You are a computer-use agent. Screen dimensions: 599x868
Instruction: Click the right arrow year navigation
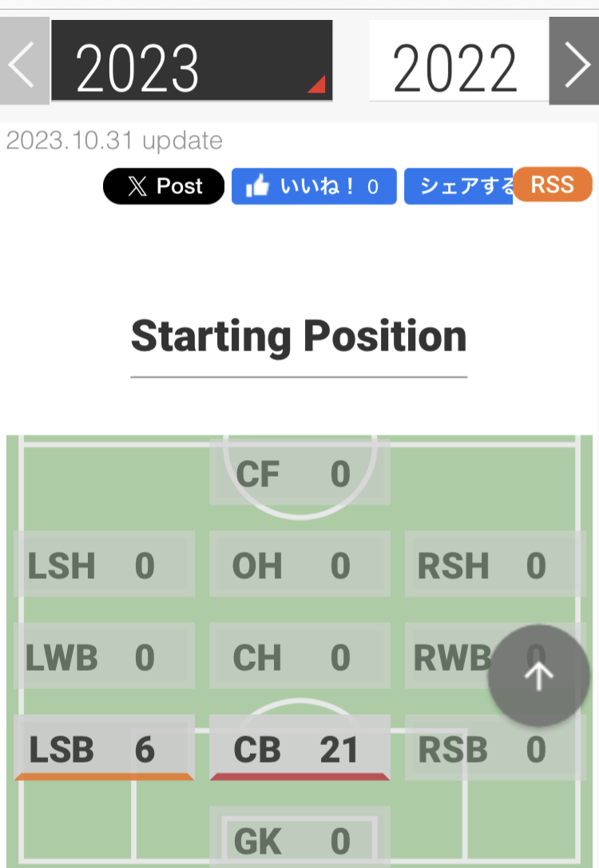574,62
